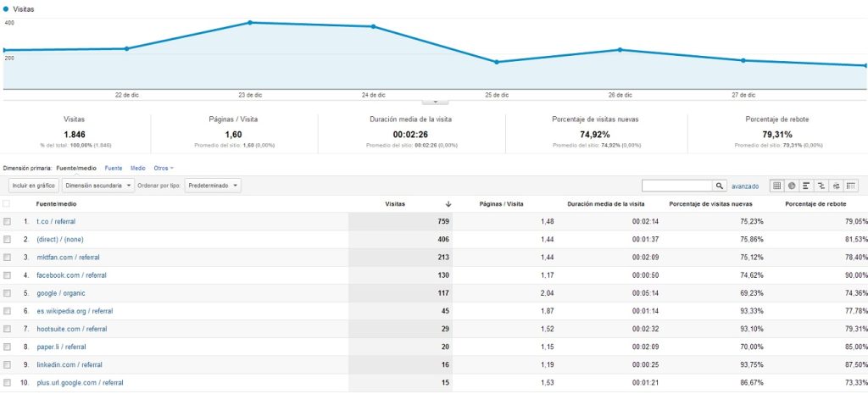The width and height of the screenshot is (868, 394).
Task: Choose the performance bar view icon
Action: pos(807,186)
